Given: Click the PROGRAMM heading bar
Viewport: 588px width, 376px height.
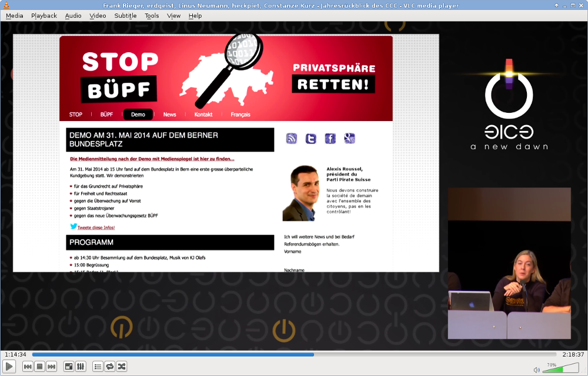Looking at the screenshot, I should [x=170, y=242].
